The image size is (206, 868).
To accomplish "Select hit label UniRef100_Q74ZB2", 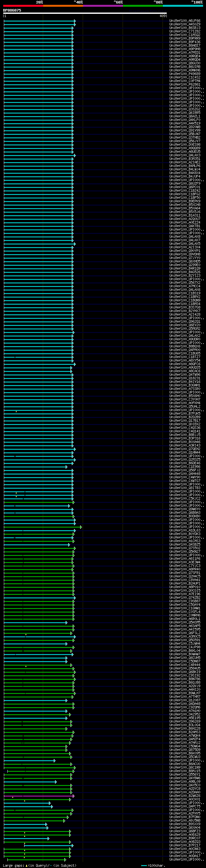I will pos(185,597).
